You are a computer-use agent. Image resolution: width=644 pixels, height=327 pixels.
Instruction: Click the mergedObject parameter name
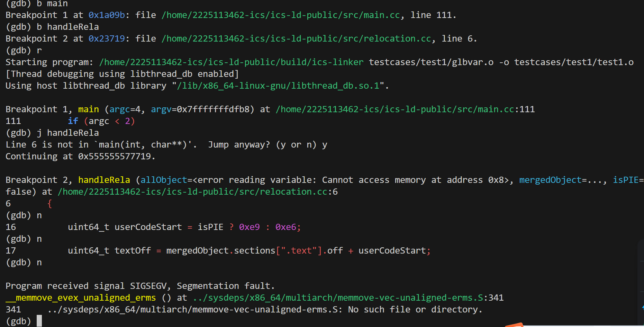pos(550,180)
